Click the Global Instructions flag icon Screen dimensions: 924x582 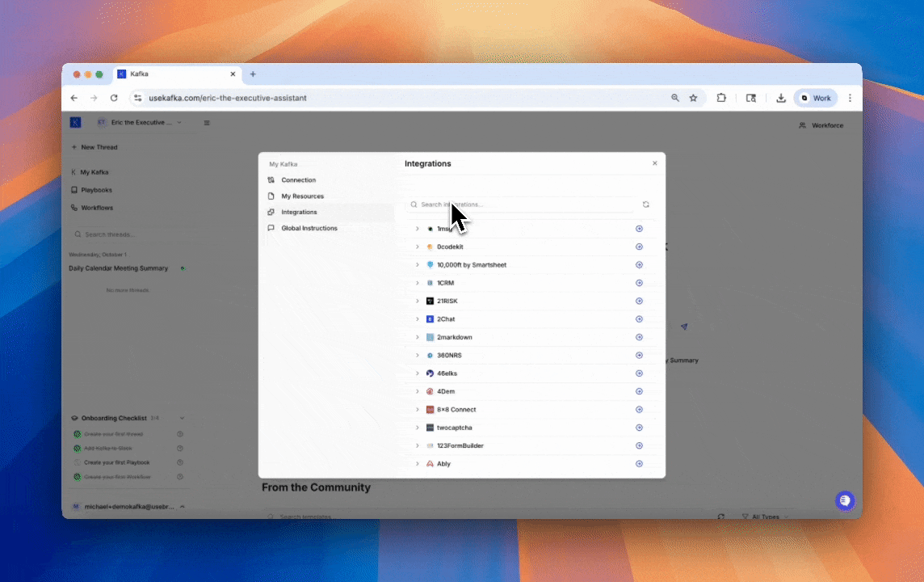pos(272,228)
